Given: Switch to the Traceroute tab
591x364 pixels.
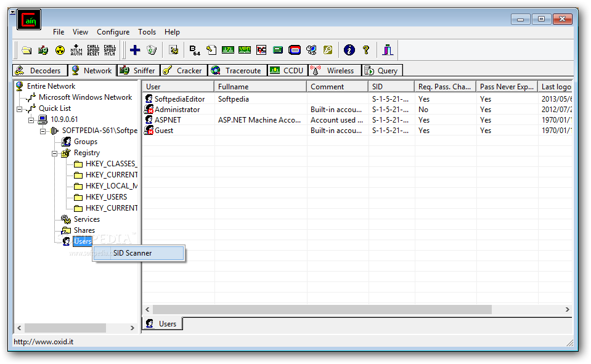Looking at the screenshot, I should [237, 70].
